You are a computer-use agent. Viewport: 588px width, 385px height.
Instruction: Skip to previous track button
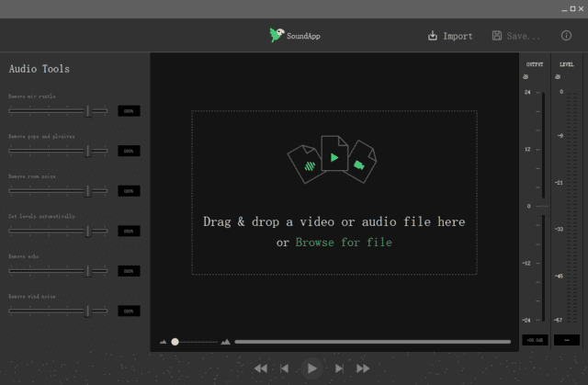click(x=285, y=368)
